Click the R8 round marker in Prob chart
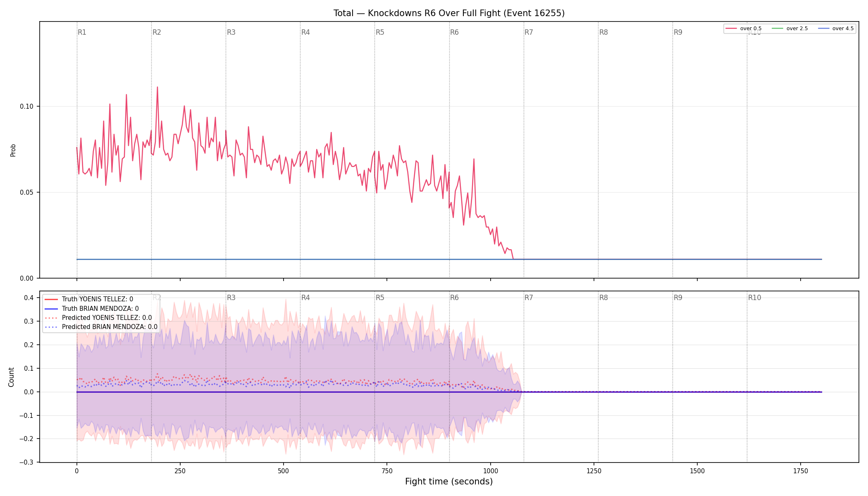 click(603, 32)
